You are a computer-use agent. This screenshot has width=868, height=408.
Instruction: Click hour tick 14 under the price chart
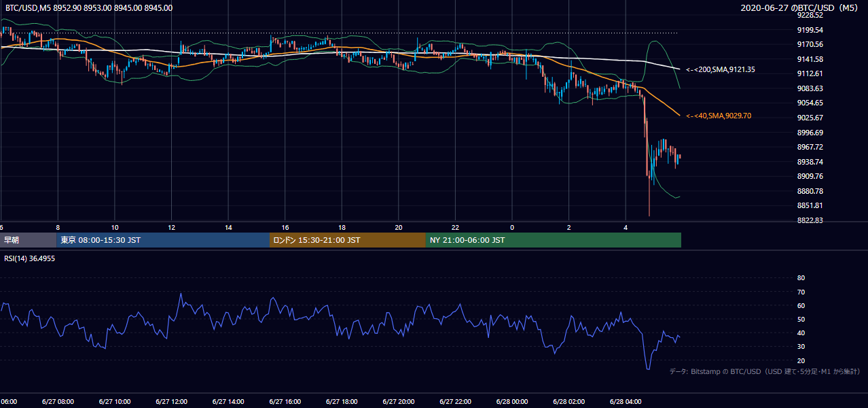coord(228,227)
